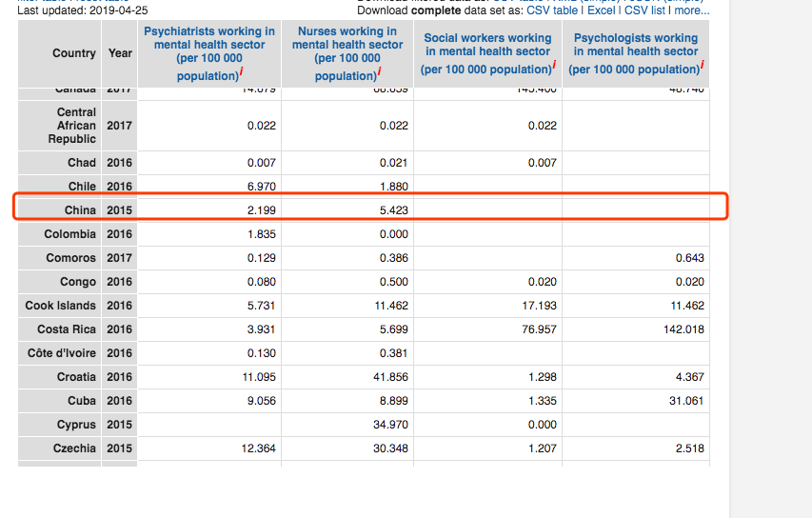Open info icon for Psychologists column
Image resolution: width=812 pixels, height=518 pixels.
click(702, 65)
